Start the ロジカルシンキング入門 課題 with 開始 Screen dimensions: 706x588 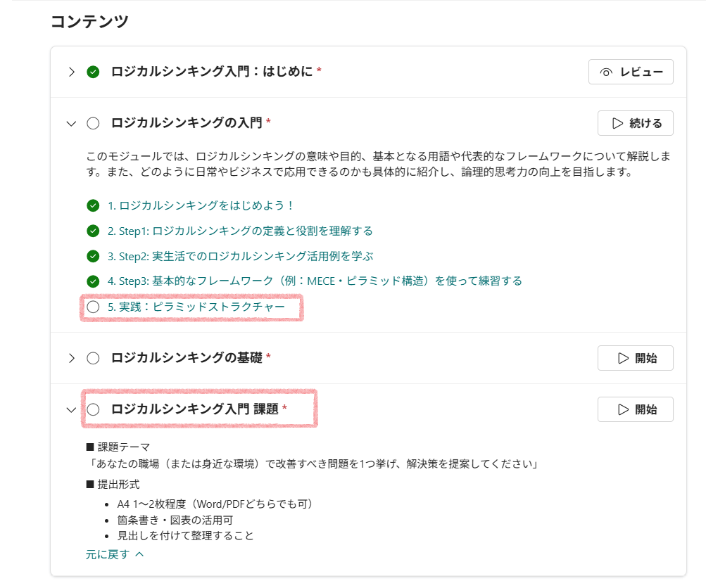[x=636, y=409]
